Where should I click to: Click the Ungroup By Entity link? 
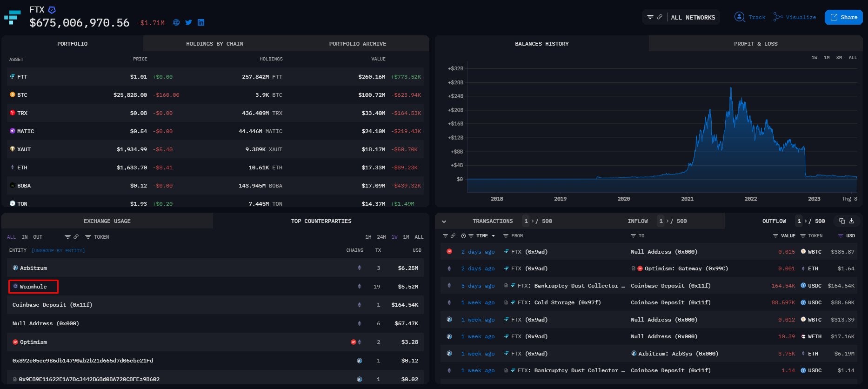pyautogui.click(x=58, y=250)
